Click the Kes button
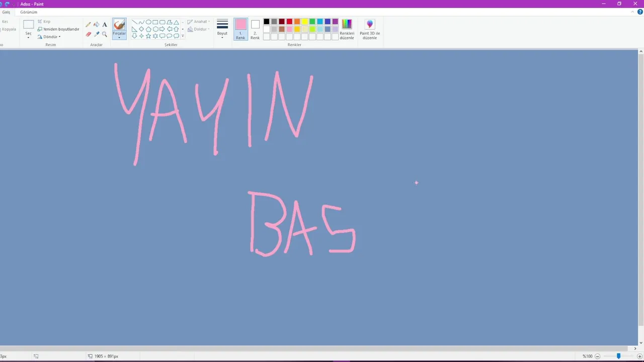Viewport: 644px width, 362px height. tap(5, 22)
